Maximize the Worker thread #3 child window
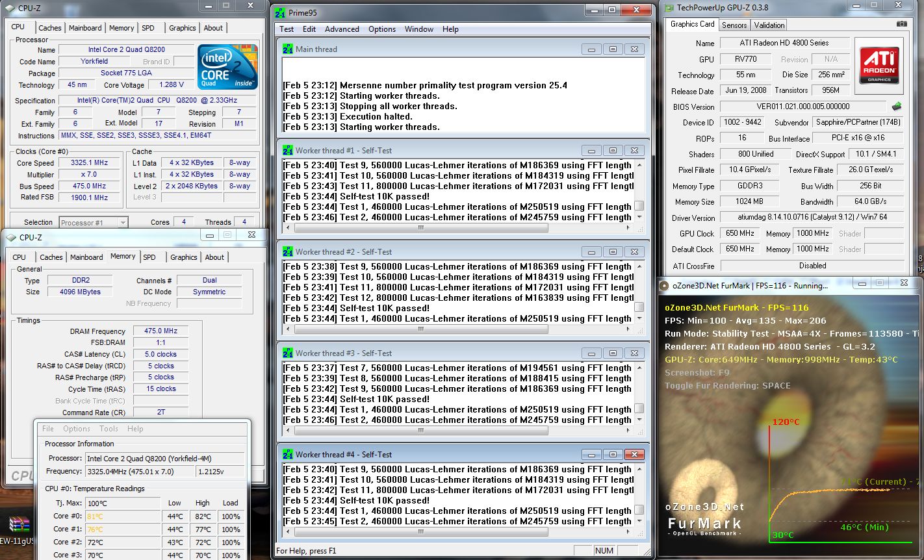The height and width of the screenshot is (560, 924). point(612,353)
